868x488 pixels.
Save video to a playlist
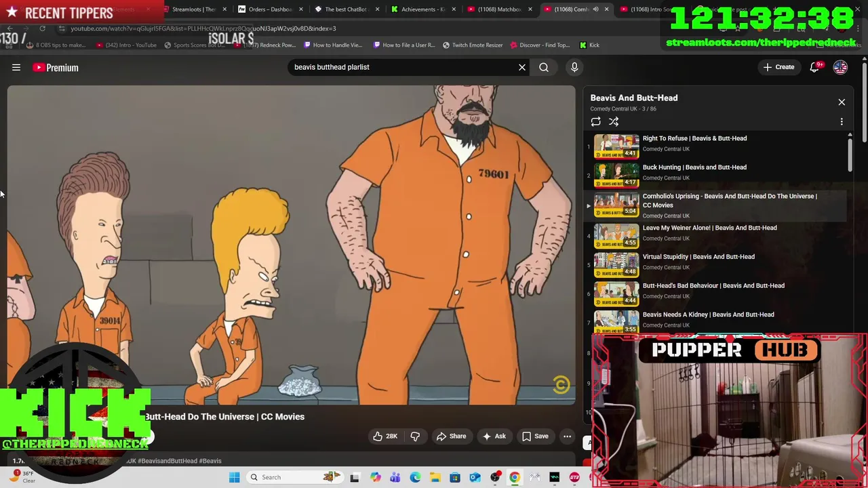pyautogui.click(x=535, y=436)
